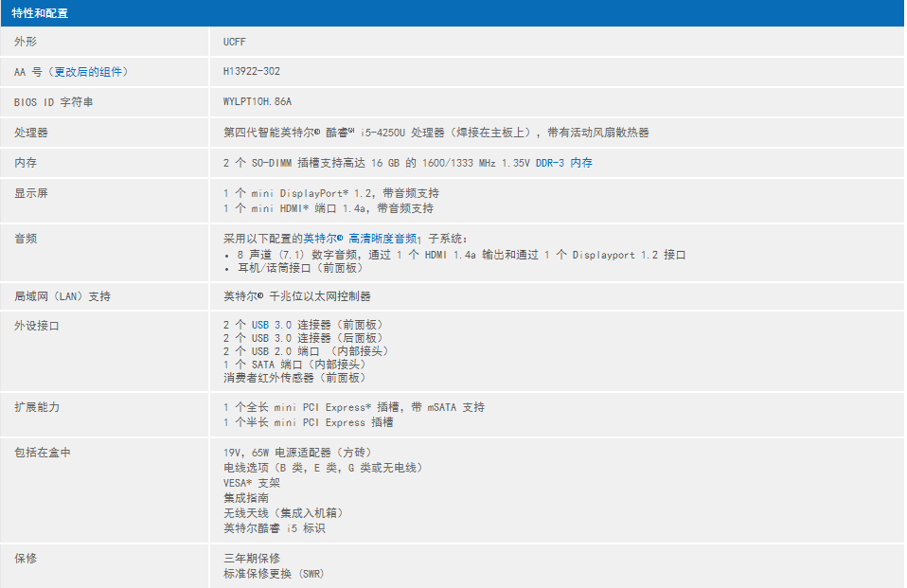This screenshot has width=907, height=588.
Task: Select the 三年期保修 line
Action: 252,559
